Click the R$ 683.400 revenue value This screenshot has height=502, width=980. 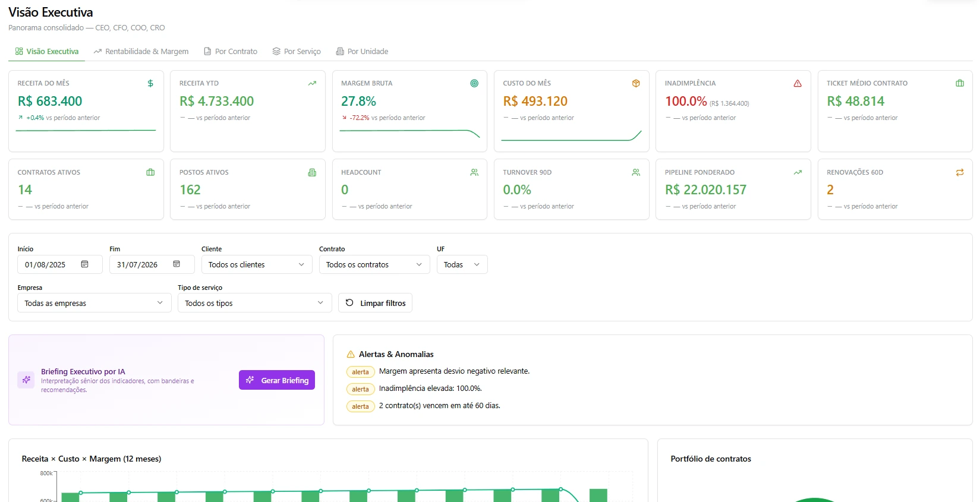[50, 101]
